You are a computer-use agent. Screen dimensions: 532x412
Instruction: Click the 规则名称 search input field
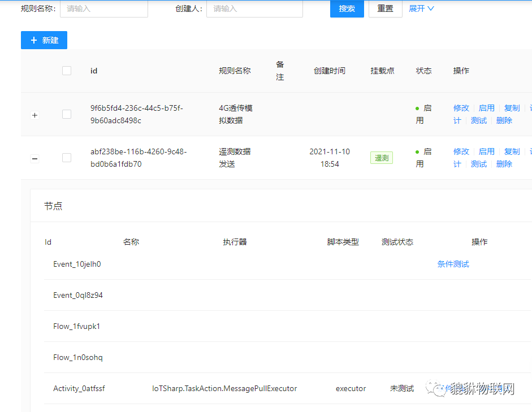click(x=104, y=8)
